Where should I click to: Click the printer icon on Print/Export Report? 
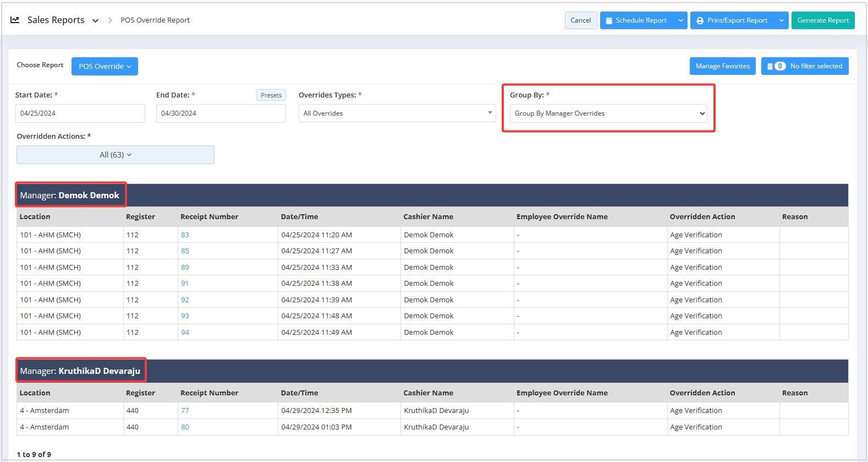tap(700, 20)
